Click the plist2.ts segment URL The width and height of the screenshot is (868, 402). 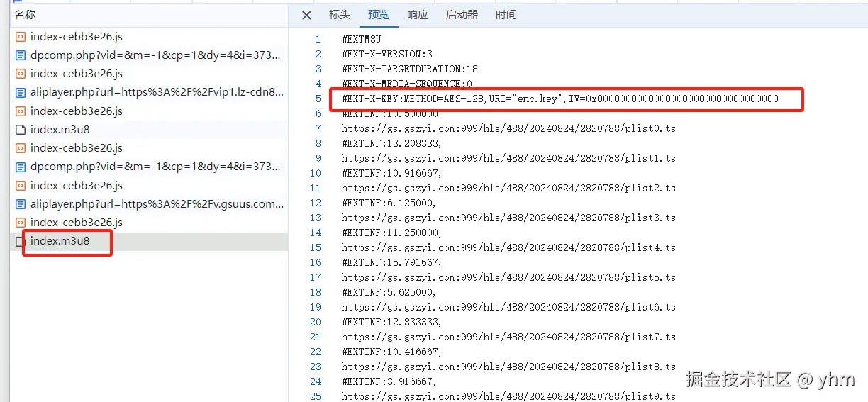(508, 188)
